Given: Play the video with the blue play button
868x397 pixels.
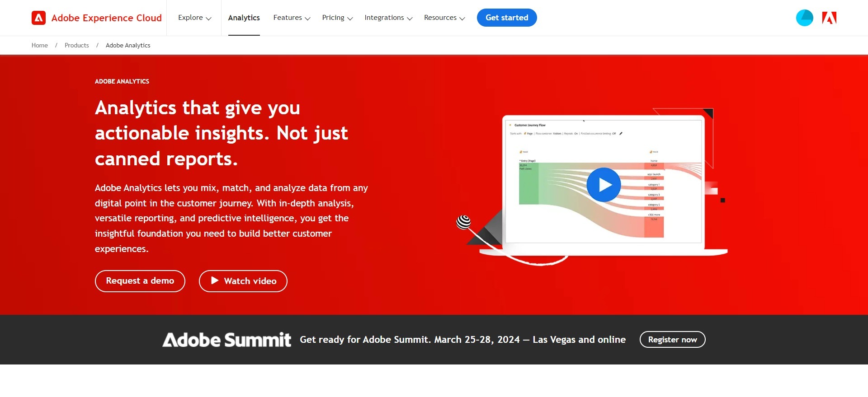Looking at the screenshot, I should pyautogui.click(x=604, y=185).
